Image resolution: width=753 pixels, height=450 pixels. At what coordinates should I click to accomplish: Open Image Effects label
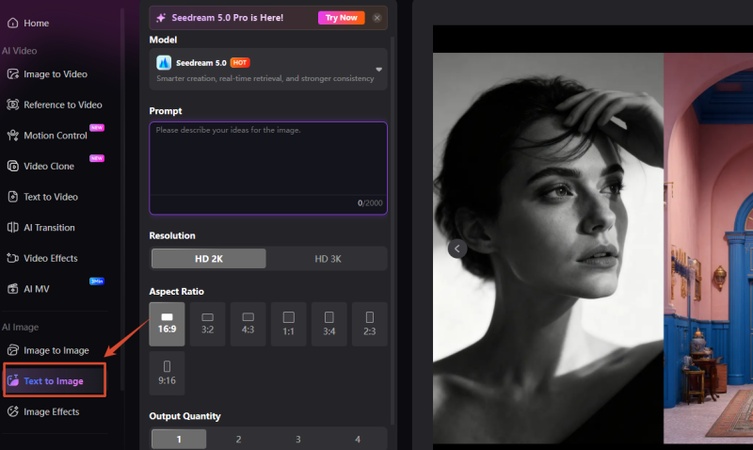tap(51, 412)
